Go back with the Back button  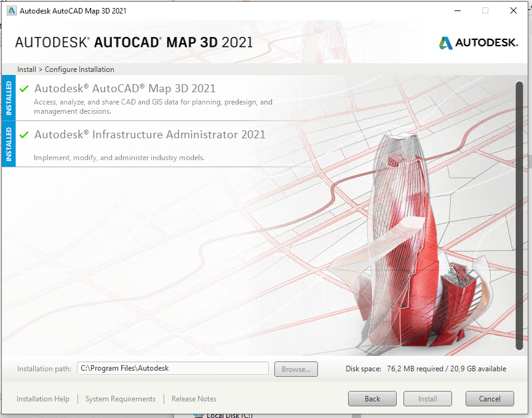(x=372, y=399)
